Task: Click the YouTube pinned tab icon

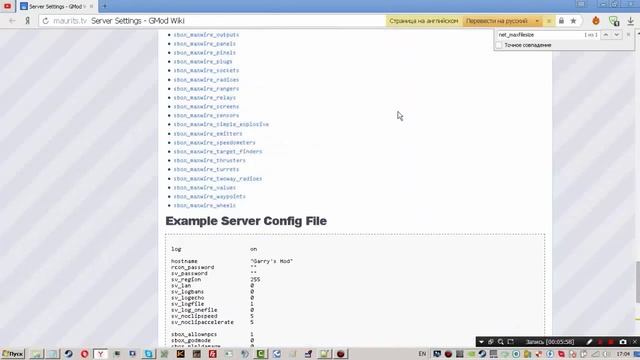Action: click(x=7, y=6)
